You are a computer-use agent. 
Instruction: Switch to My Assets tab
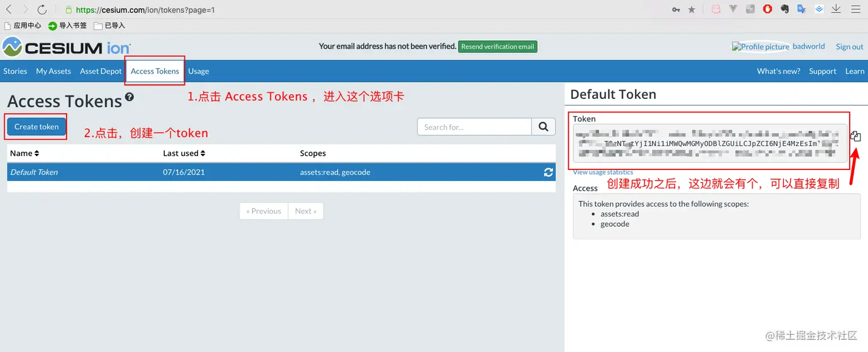point(53,71)
